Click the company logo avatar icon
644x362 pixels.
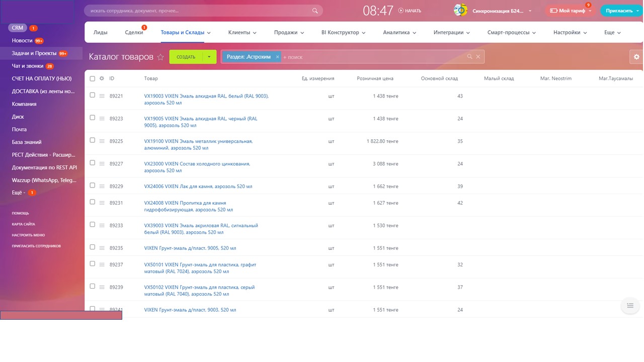pyautogui.click(x=460, y=11)
